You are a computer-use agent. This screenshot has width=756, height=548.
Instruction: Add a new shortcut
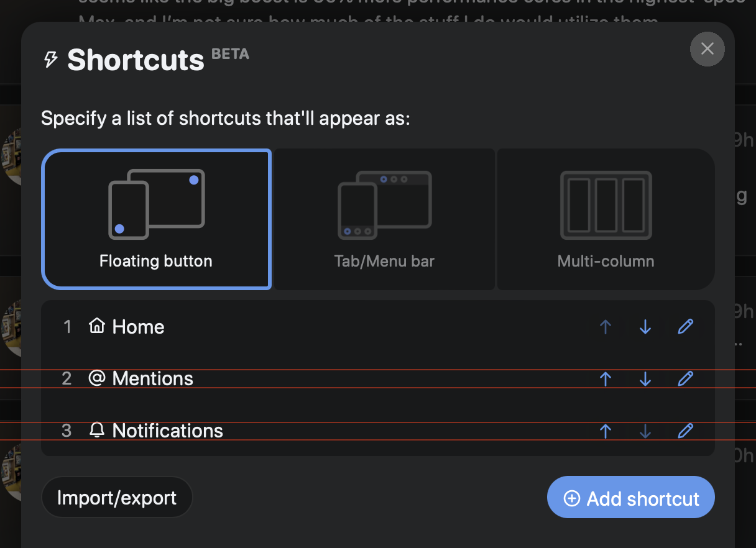click(630, 497)
